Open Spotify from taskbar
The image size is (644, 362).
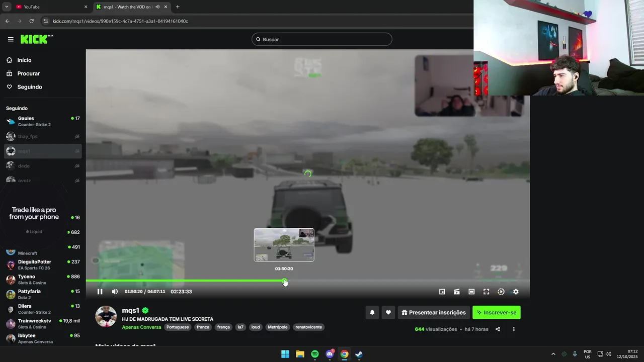click(315, 354)
